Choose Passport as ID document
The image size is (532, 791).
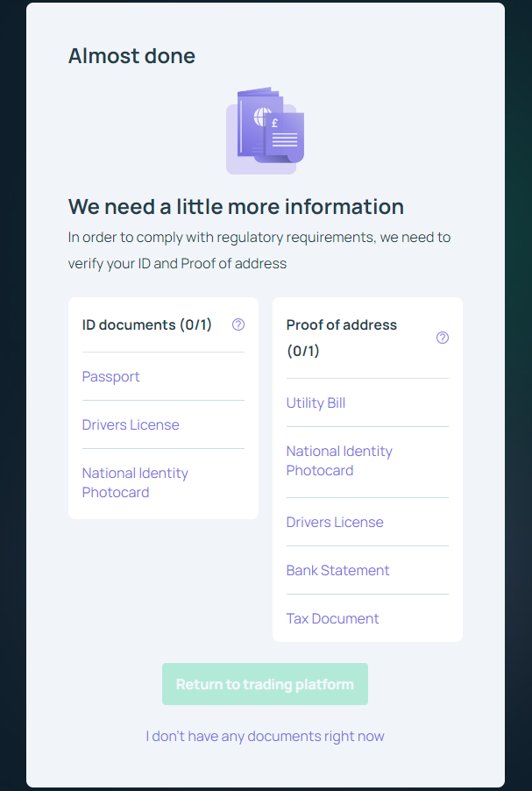[111, 377]
